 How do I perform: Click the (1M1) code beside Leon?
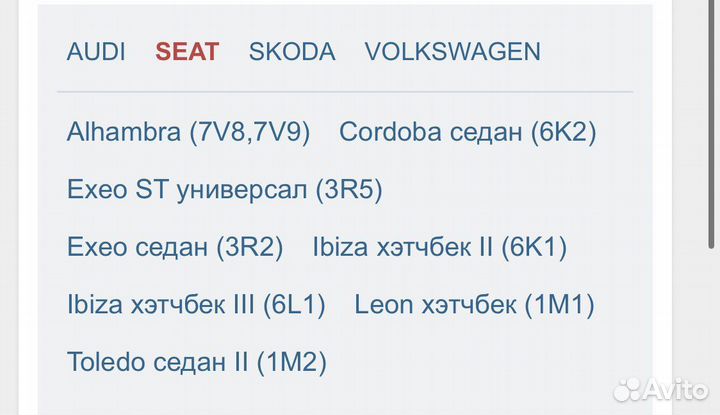pyautogui.click(x=558, y=305)
